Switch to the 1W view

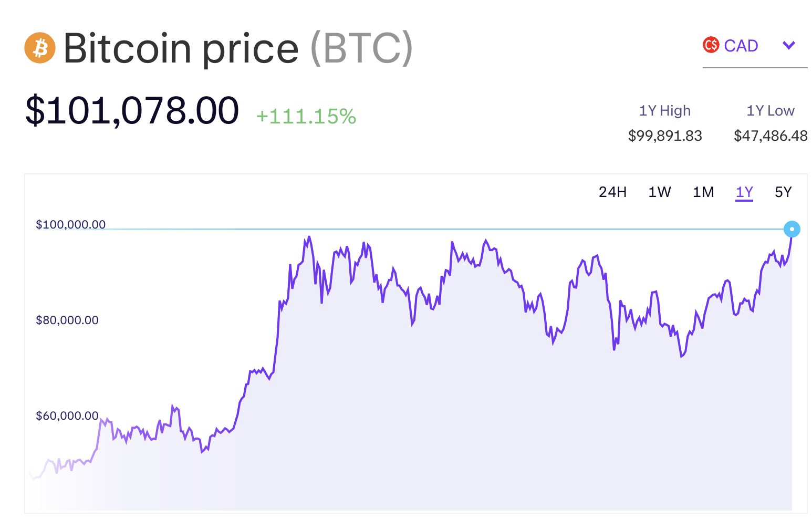click(x=659, y=192)
